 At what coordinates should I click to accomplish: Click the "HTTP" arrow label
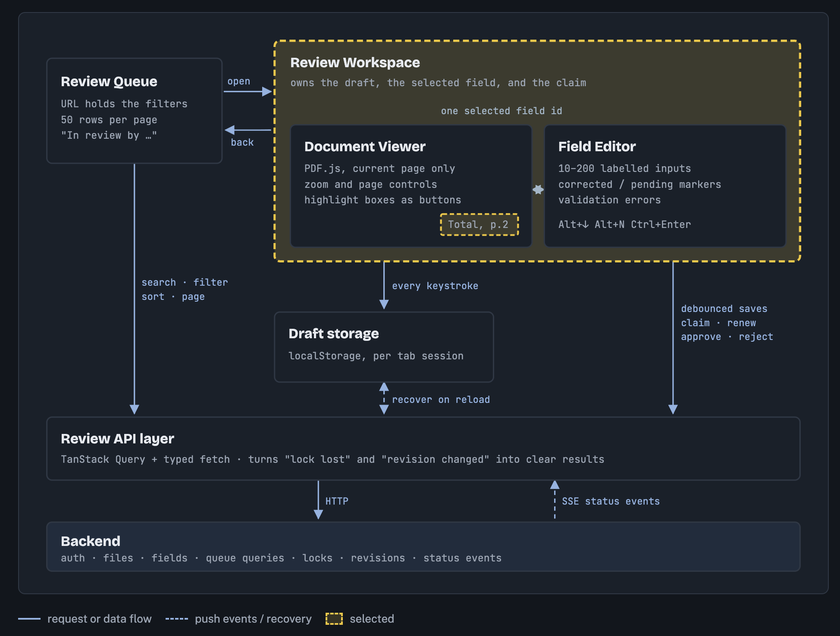337,501
